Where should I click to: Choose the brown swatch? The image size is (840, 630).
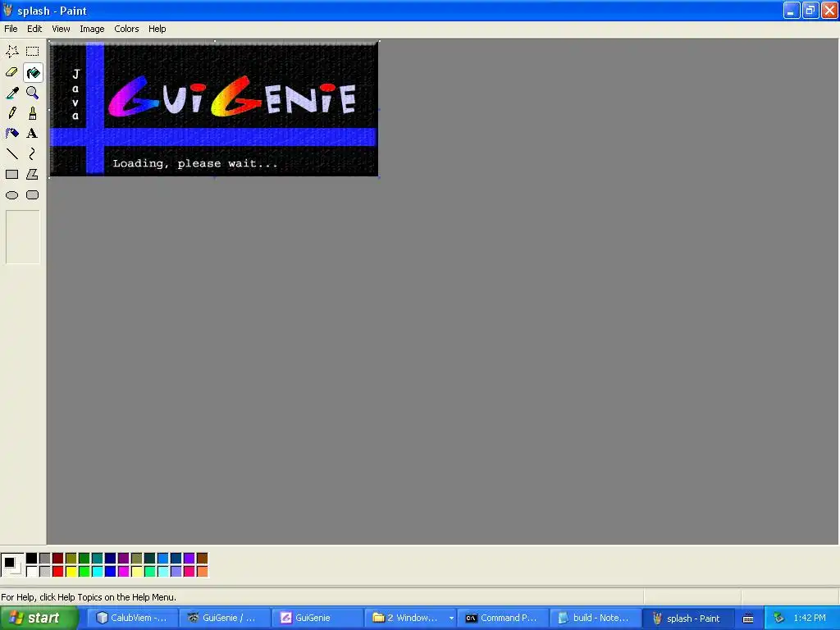(202, 558)
